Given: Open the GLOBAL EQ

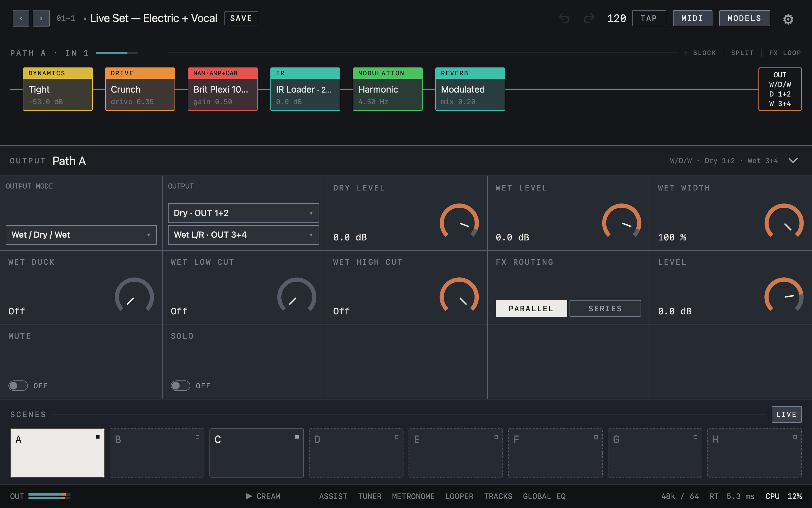Looking at the screenshot, I should point(544,496).
